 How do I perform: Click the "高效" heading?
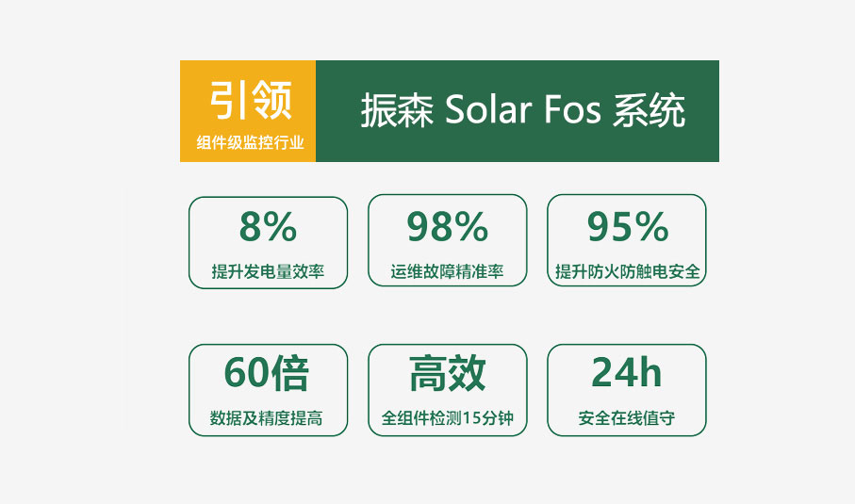pyautogui.click(x=447, y=374)
